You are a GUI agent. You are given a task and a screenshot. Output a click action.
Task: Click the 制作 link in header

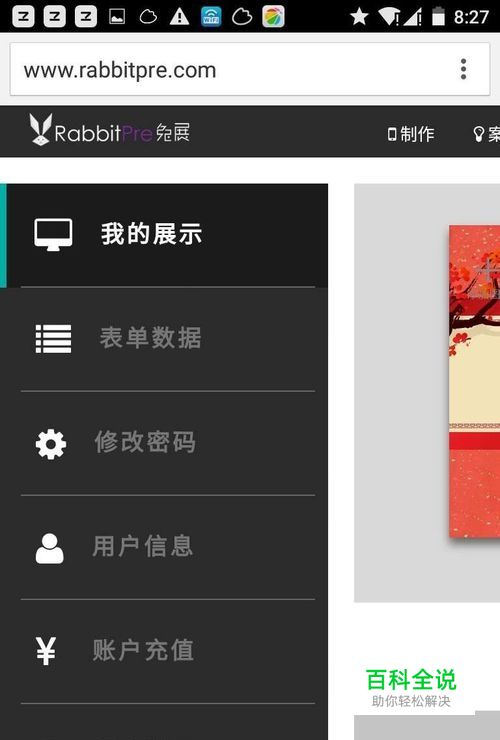tap(417, 134)
